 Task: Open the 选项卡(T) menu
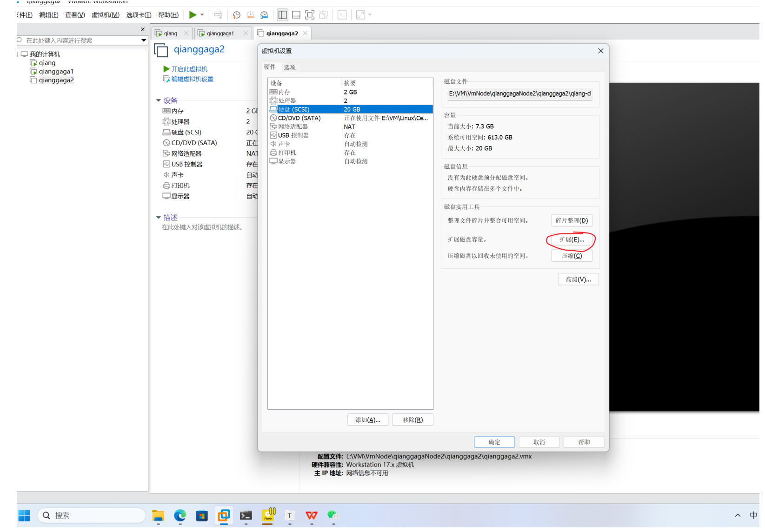click(139, 15)
